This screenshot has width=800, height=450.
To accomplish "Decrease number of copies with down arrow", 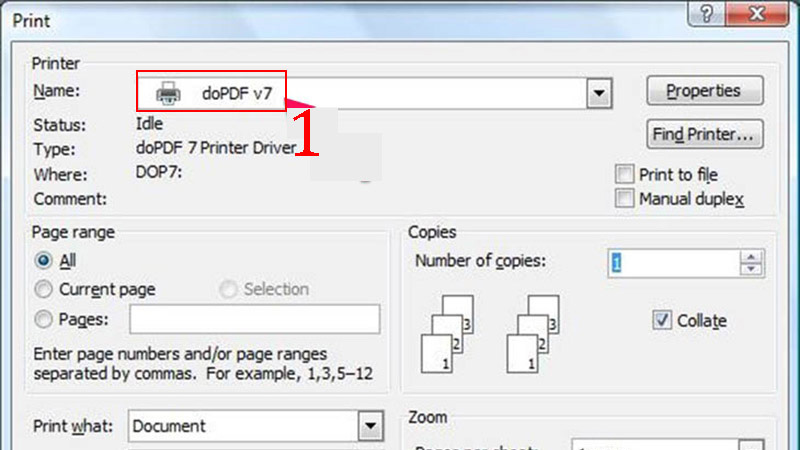I will coord(751,269).
